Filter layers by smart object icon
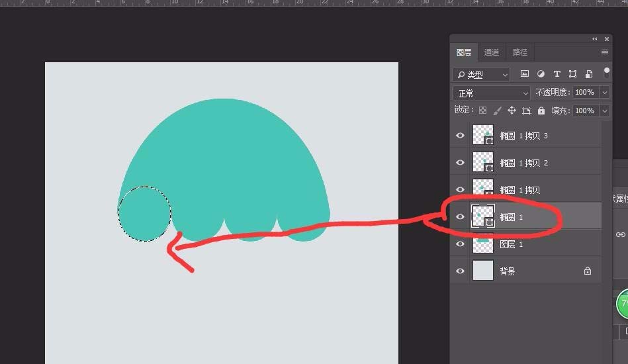 tap(588, 74)
